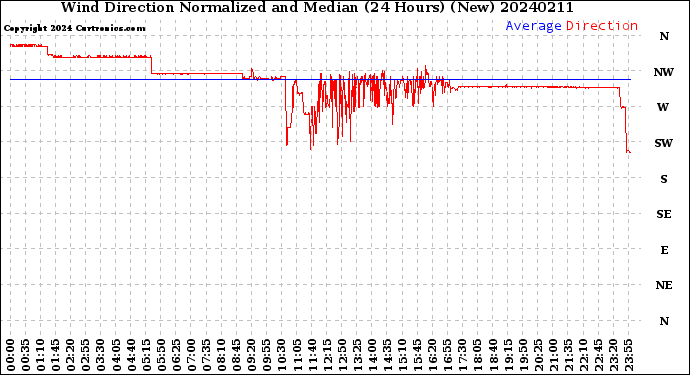The height and width of the screenshot is (375, 690).
Task: Click the 04:40 time label
Action: pyautogui.click(x=131, y=355)
